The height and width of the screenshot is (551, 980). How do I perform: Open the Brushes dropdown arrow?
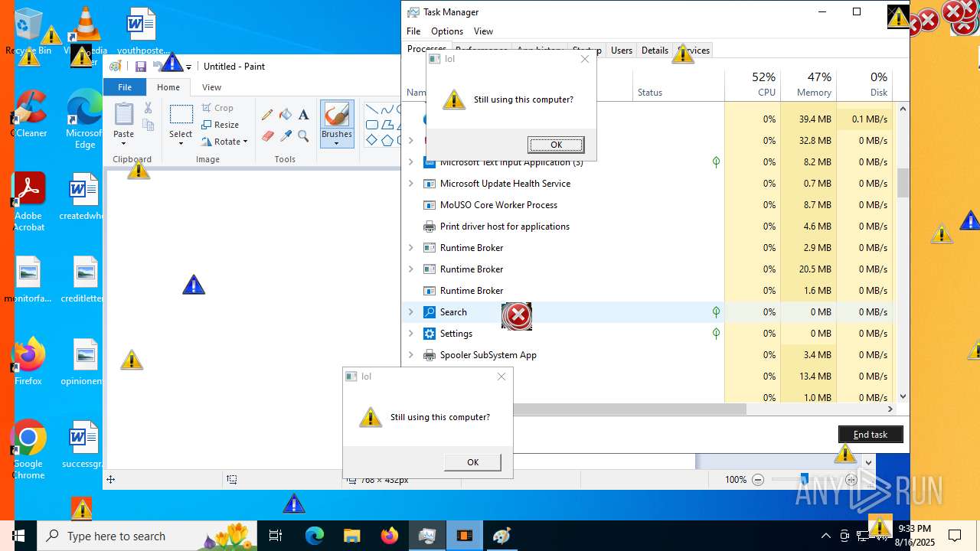(x=336, y=144)
